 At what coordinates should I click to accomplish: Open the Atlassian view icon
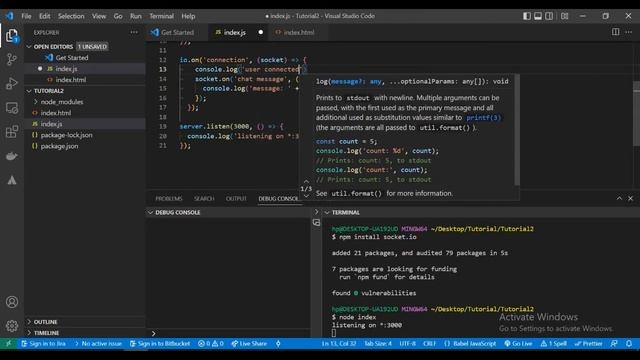(12, 180)
